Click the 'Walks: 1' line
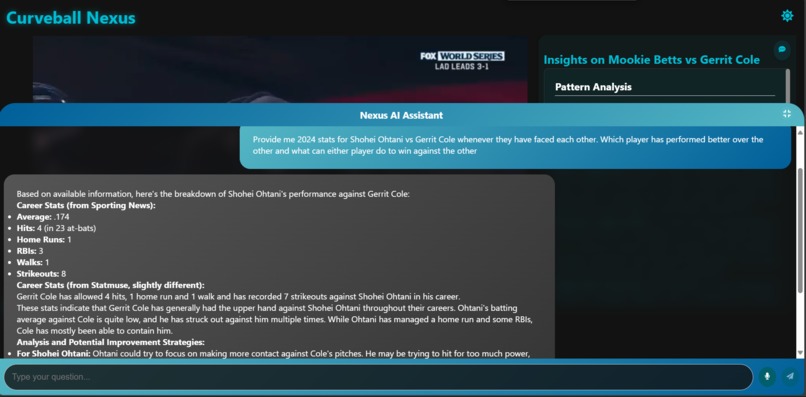Screen dimensions: 806x397 coord(33,262)
